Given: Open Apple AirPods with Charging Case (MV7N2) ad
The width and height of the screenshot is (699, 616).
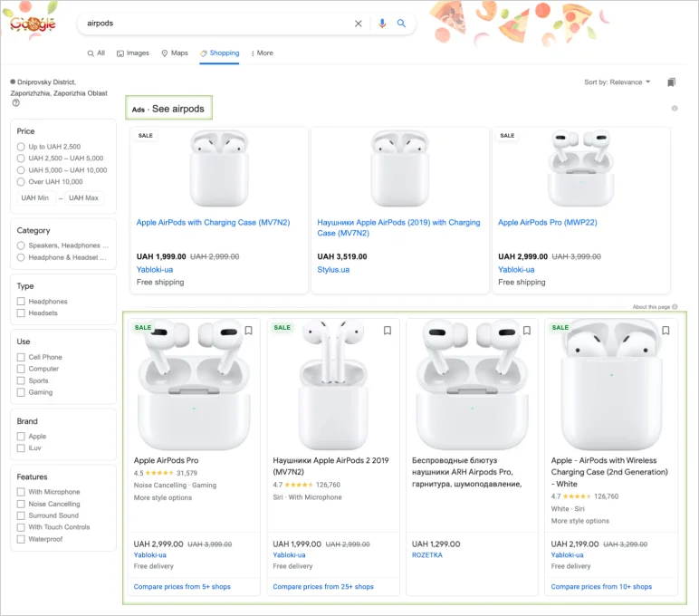Looking at the screenshot, I should tap(213, 223).
